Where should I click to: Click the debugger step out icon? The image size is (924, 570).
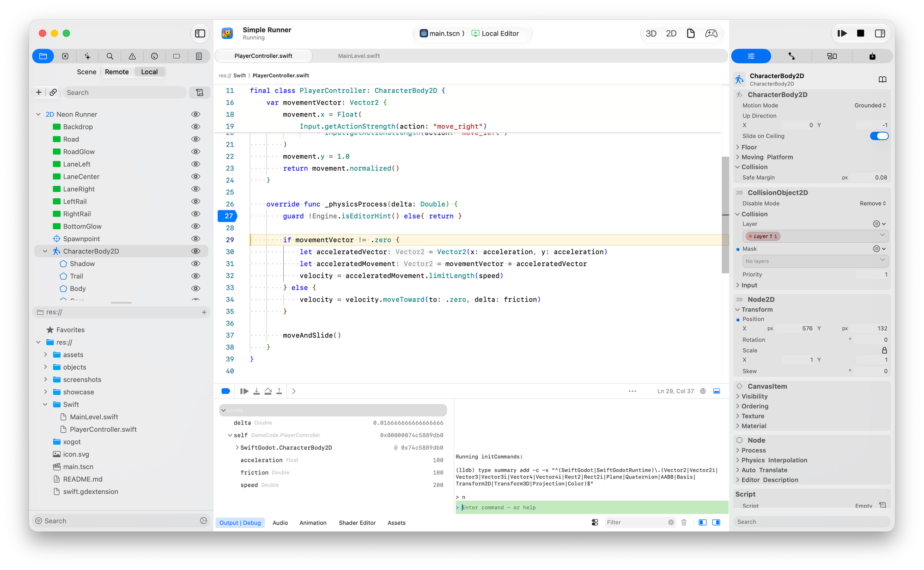coord(279,391)
